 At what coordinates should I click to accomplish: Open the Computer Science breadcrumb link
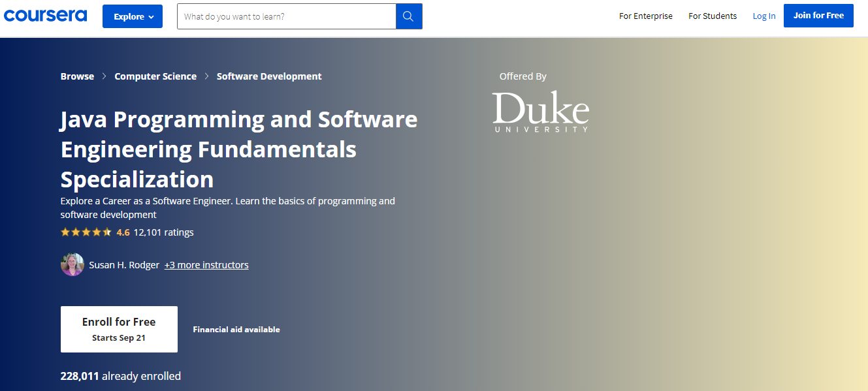point(155,76)
